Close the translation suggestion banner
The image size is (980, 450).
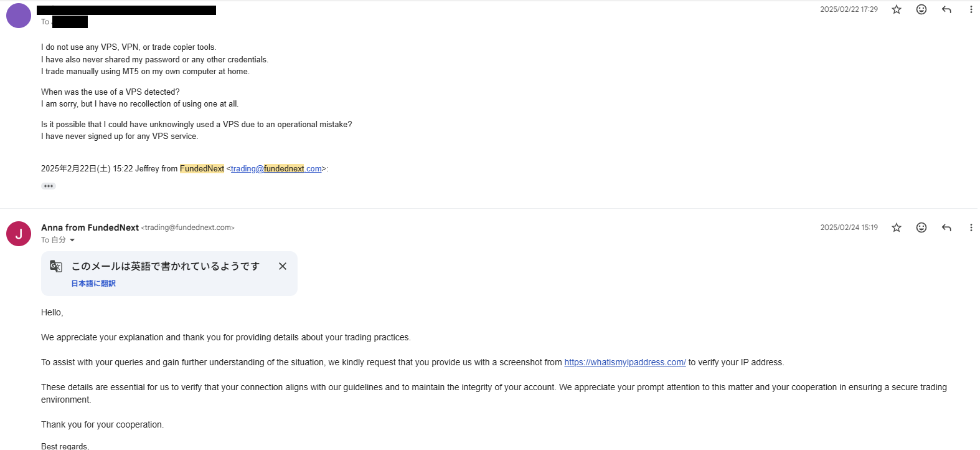pyautogui.click(x=283, y=266)
